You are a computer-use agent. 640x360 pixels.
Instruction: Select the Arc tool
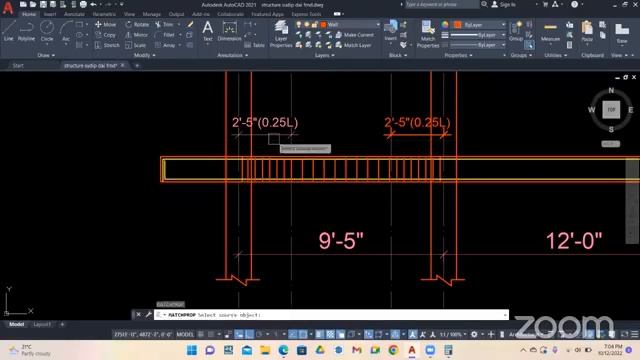point(66,31)
